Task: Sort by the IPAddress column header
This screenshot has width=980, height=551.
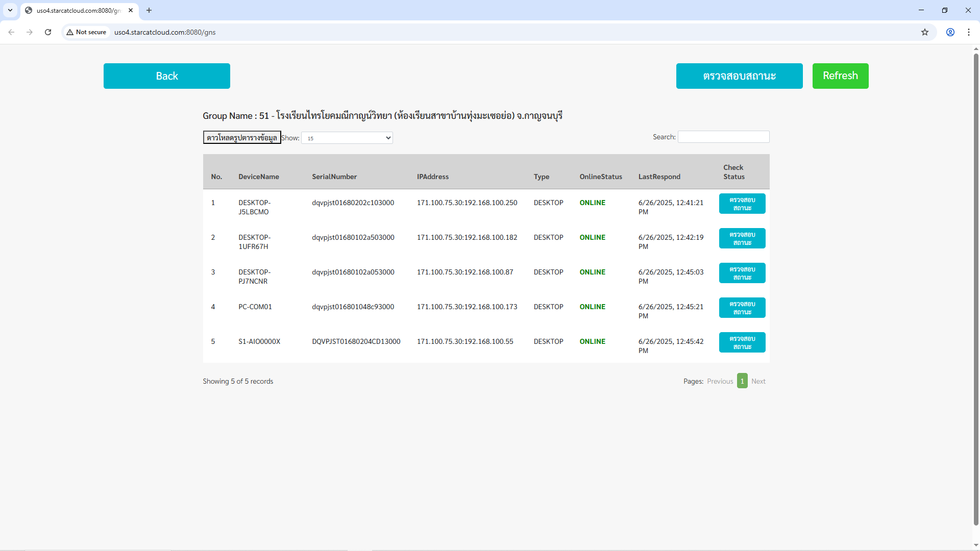Action: pos(433,177)
